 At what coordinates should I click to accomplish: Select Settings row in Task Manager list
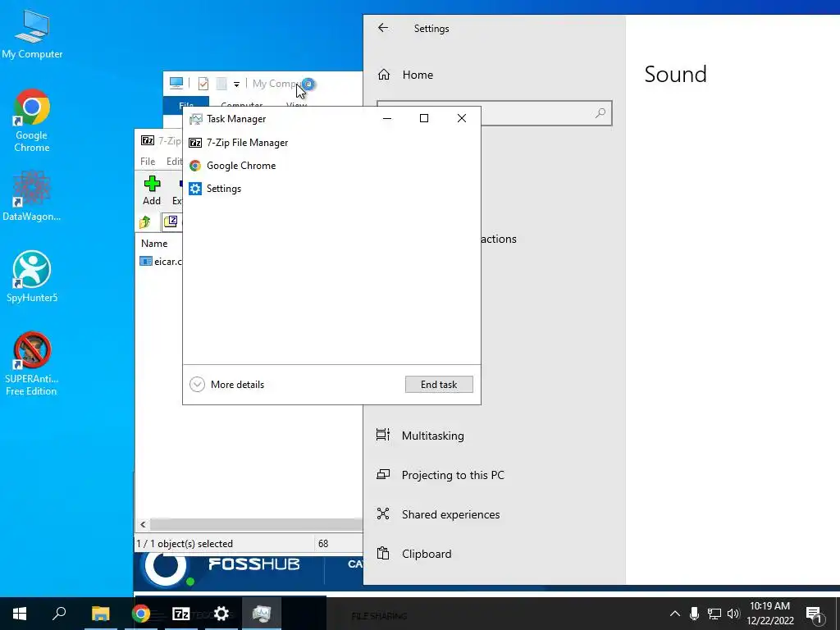pos(331,189)
